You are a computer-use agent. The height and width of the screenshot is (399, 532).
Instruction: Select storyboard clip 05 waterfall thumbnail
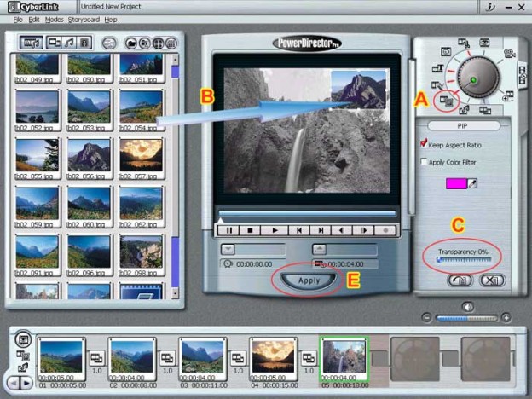tap(344, 357)
